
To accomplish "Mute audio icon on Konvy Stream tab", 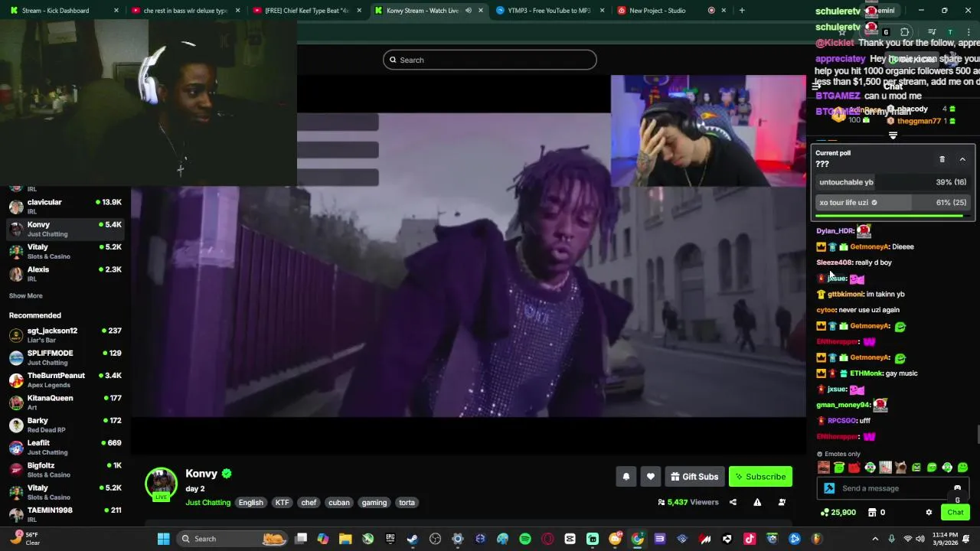I will pyautogui.click(x=468, y=10).
